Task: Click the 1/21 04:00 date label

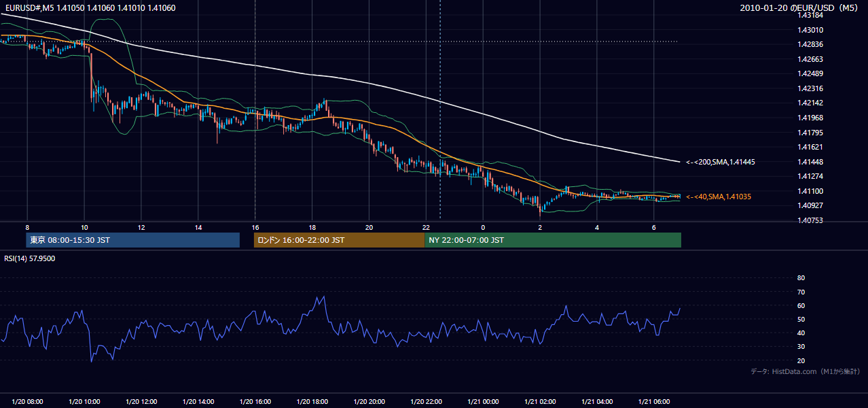Action: click(x=597, y=402)
